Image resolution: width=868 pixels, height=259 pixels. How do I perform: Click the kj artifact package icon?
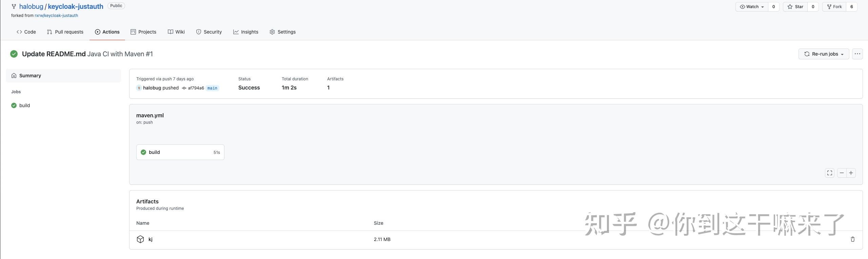pyautogui.click(x=140, y=239)
